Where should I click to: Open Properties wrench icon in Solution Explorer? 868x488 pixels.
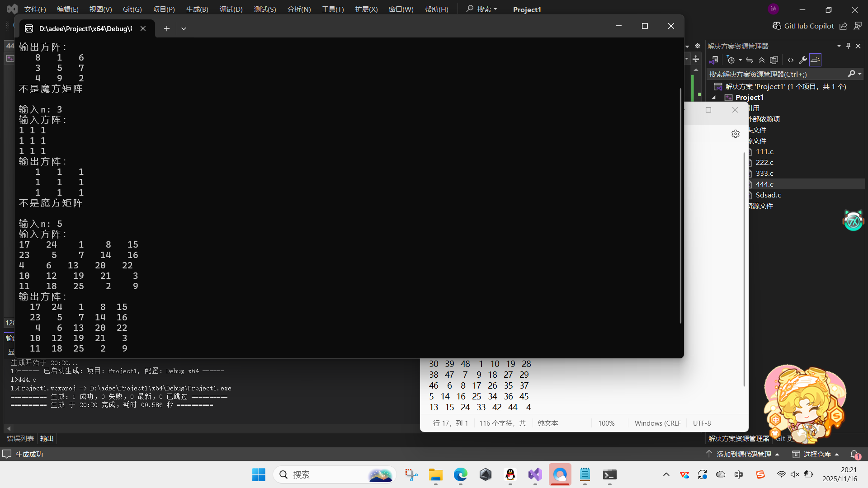[x=803, y=60]
